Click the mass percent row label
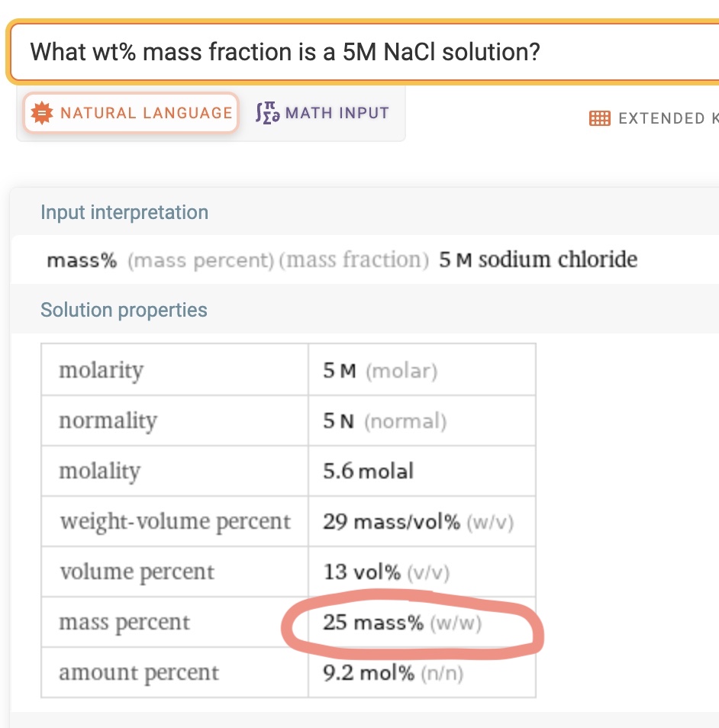The image size is (719, 728). pos(124,623)
